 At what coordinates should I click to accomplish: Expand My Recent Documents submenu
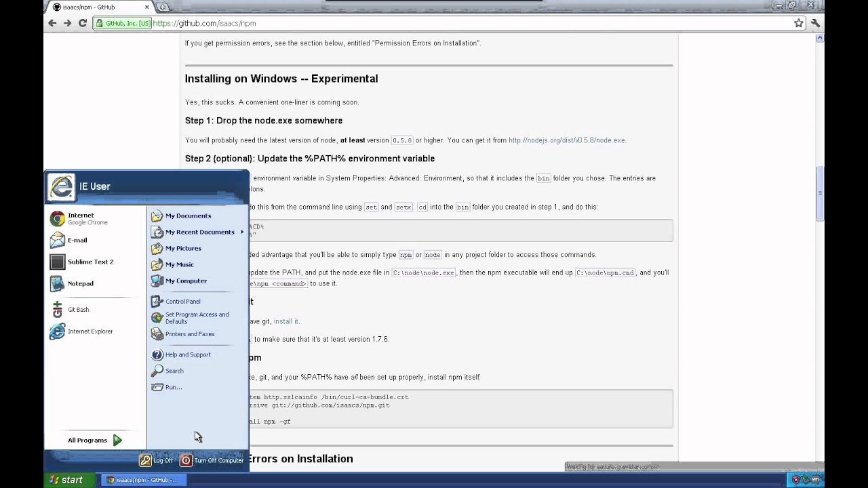(x=197, y=232)
